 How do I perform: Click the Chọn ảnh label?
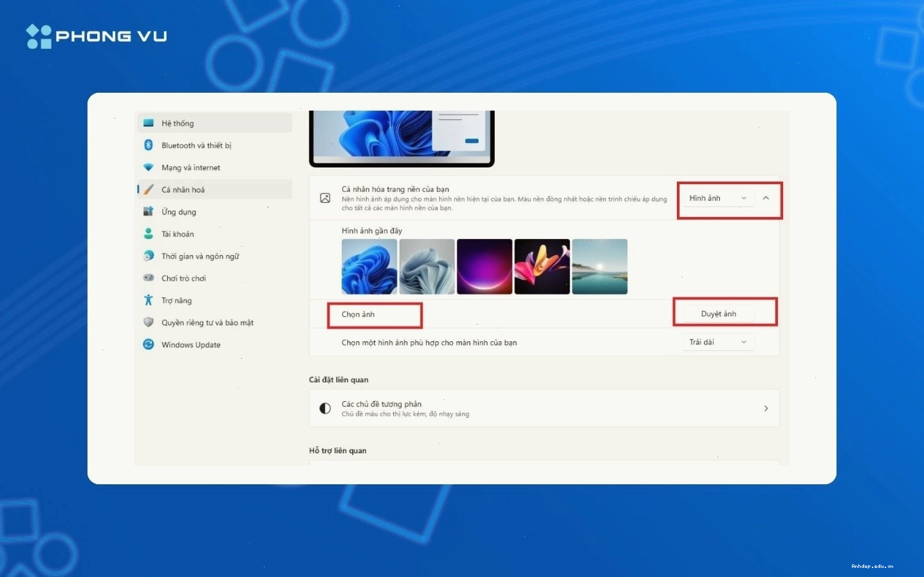[358, 314]
